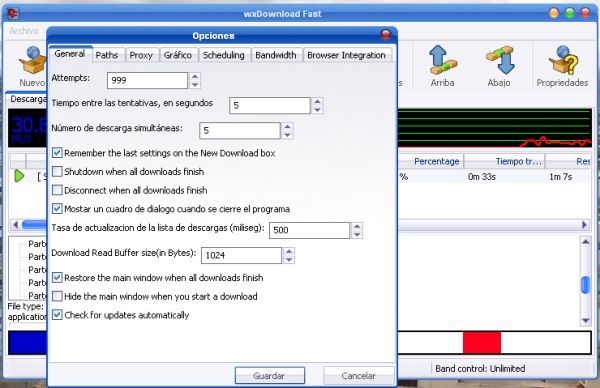Open the Gráfico tab
The height and width of the screenshot is (388, 600).
pos(178,55)
